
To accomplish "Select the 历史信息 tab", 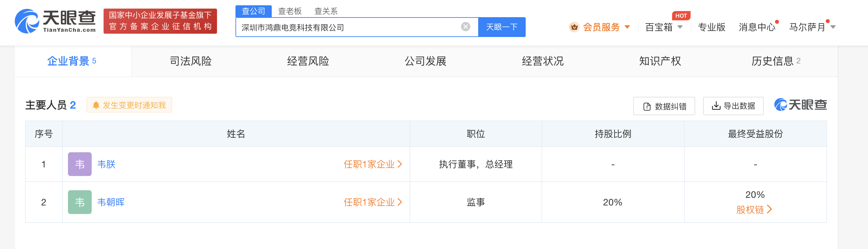I will point(776,61).
